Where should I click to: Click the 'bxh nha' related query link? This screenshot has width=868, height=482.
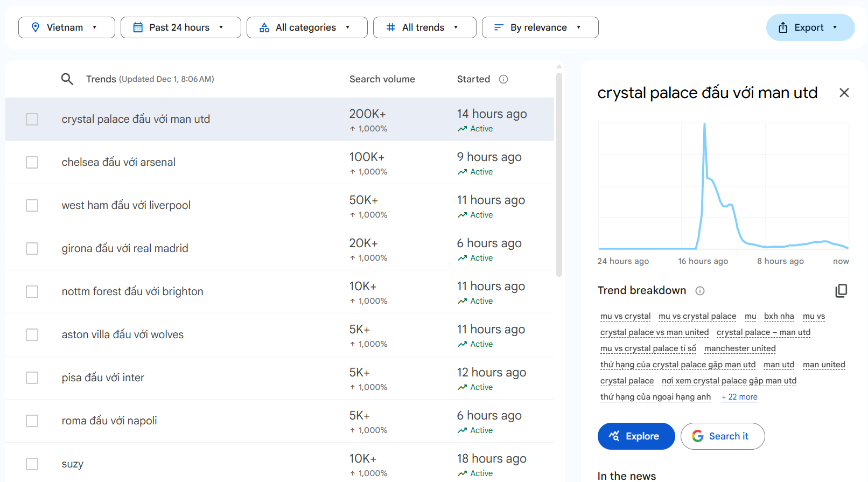779,316
